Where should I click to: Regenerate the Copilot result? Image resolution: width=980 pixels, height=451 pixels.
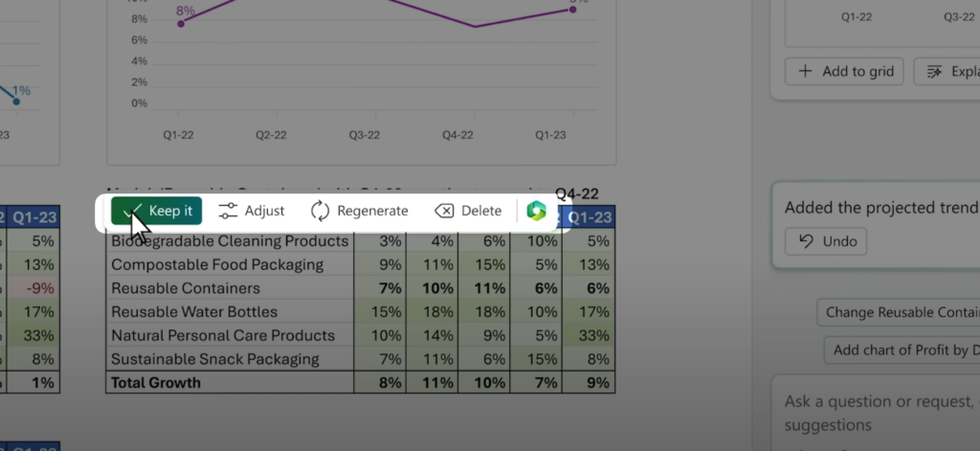tap(359, 211)
